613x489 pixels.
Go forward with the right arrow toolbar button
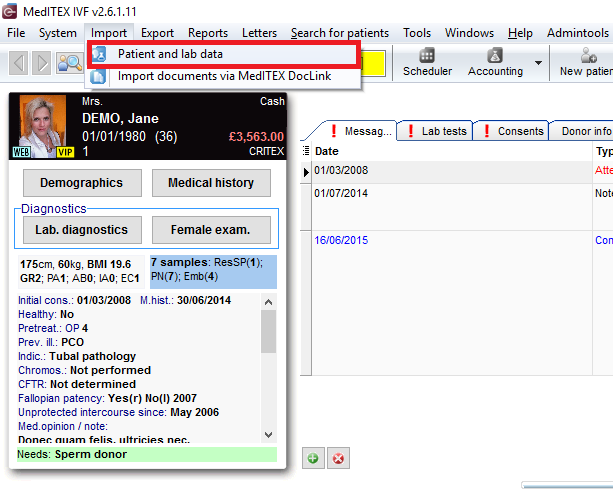coord(41,63)
